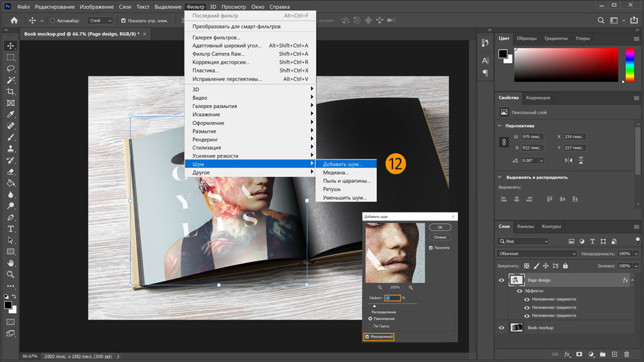Toggle visibility of Эффекты on Page design
Viewport: 644px width, 362px height.
(x=519, y=291)
